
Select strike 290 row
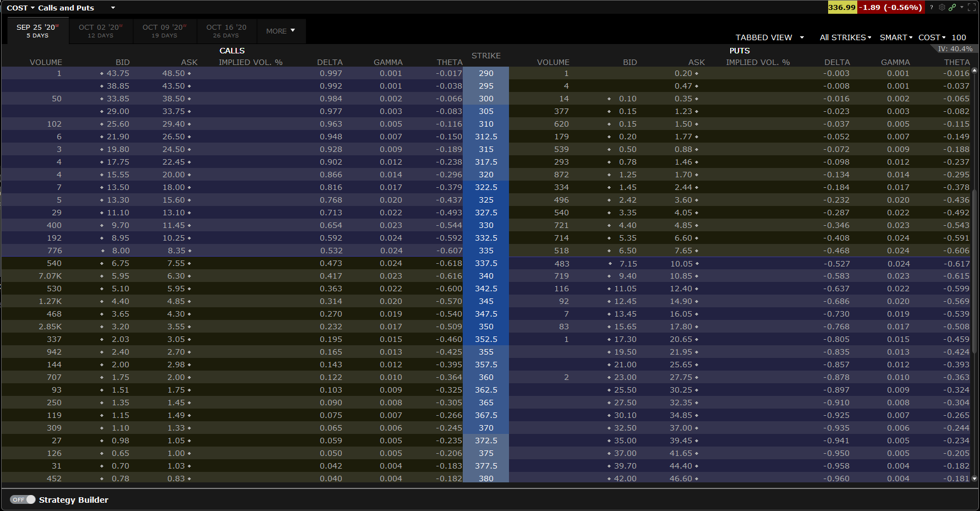point(486,73)
